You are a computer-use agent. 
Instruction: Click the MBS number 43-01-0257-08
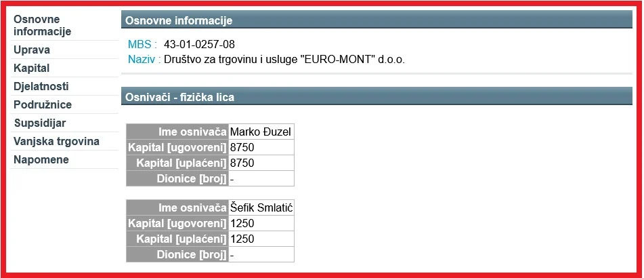pyautogui.click(x=199, y=45)
